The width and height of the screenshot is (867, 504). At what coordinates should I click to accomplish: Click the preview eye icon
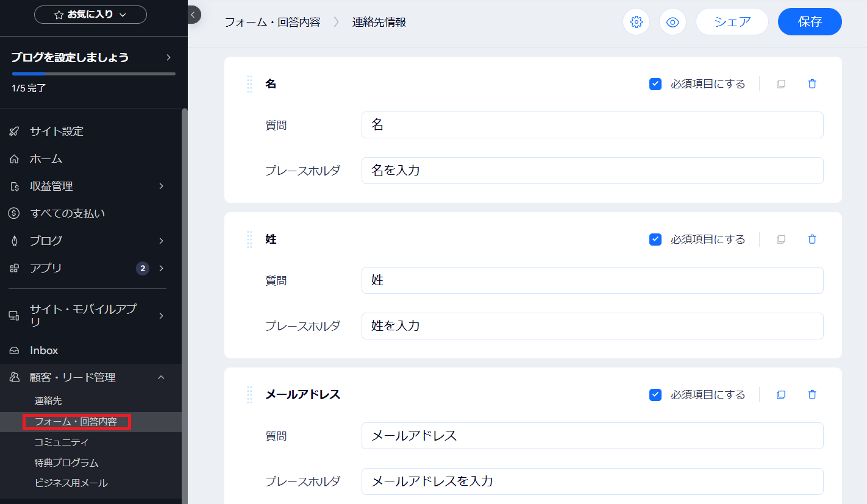pos(673,22)
